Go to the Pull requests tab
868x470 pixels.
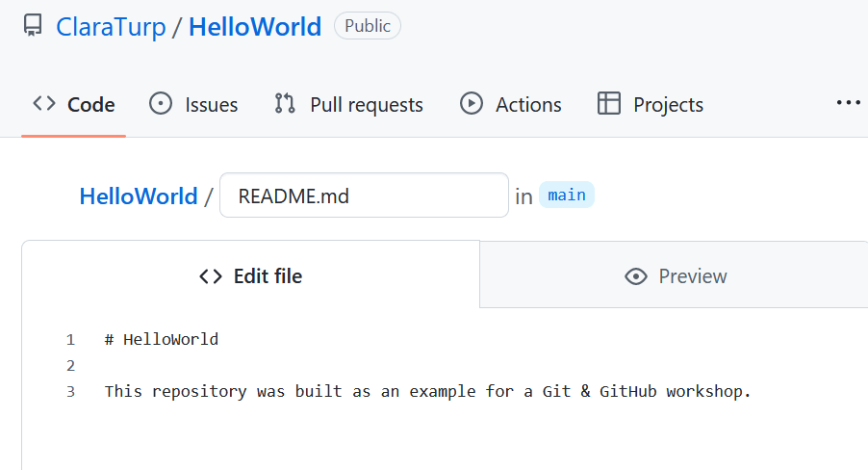pos(348,104)
